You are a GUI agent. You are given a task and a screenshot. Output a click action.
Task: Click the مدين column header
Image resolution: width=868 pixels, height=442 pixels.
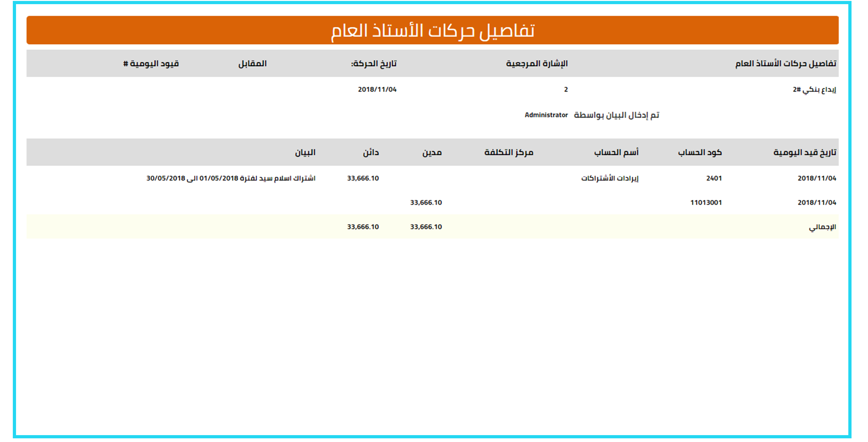pyautogui.click(x=432, y=152)
